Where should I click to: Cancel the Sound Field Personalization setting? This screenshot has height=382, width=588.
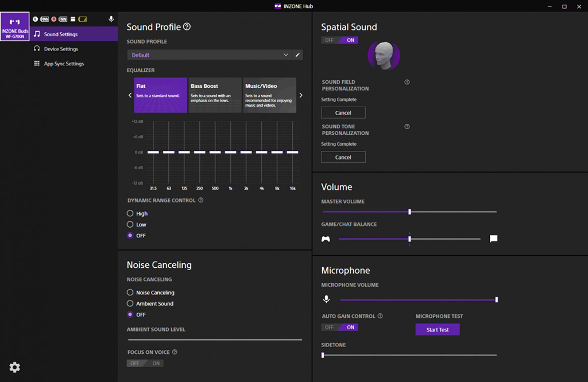pyautogui.click(x=343, y=113)
